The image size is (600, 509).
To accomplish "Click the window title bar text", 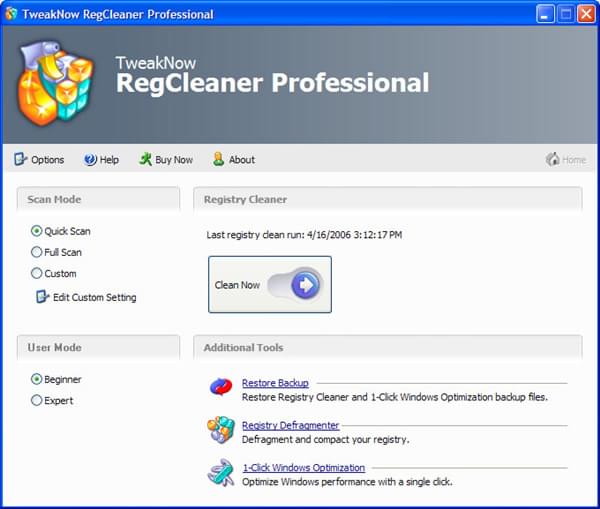I will click(118, 15).
